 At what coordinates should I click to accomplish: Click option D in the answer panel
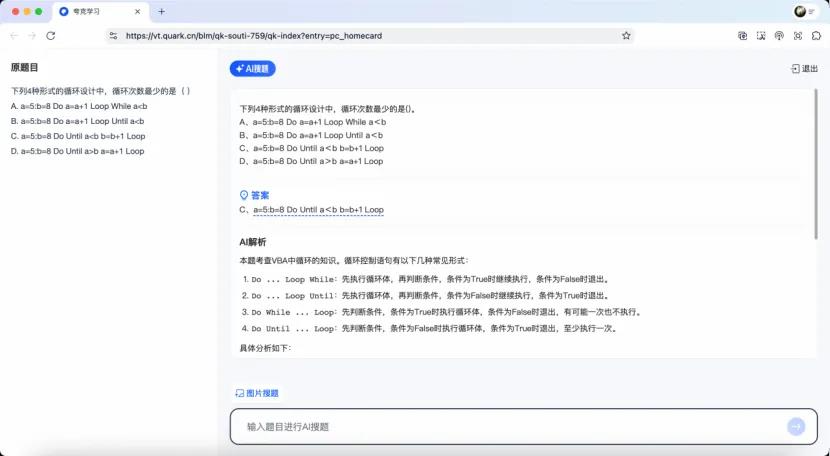(x=311, y=161)
